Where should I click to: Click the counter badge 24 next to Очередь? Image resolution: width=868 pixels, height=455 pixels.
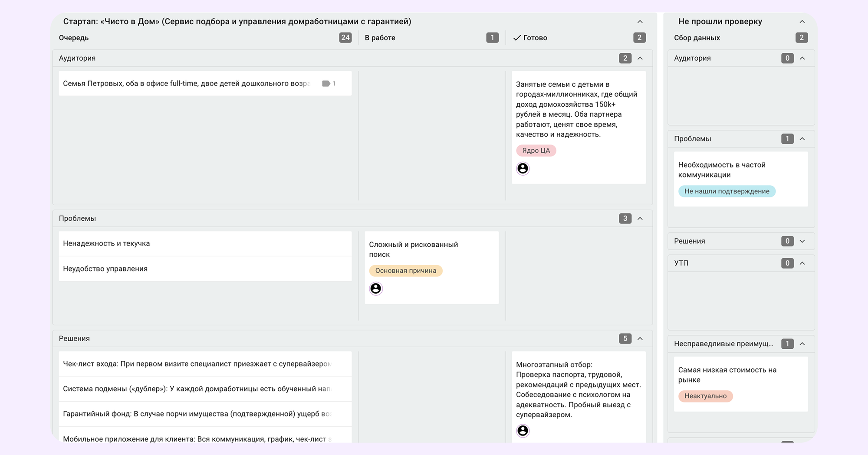coord(345,38)
